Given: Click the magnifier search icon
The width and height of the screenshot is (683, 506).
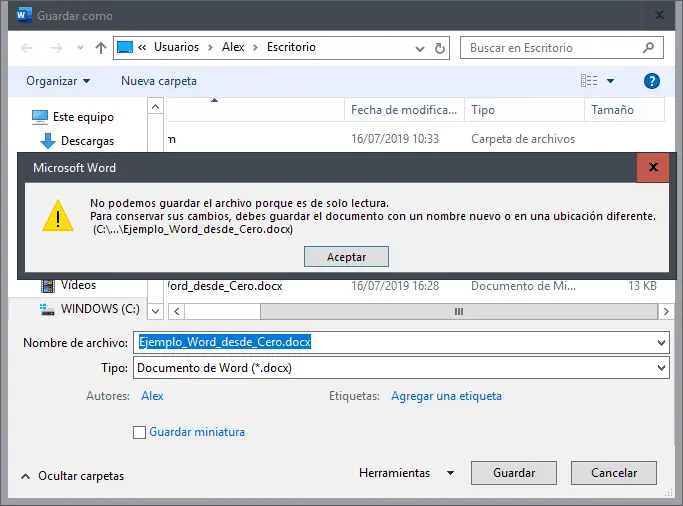Looking at the screenshot, I should 649,47.
